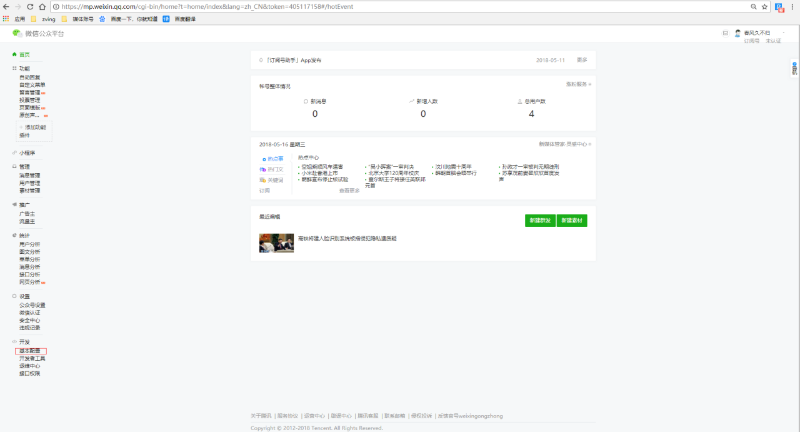Select the 热点事 tab
Image resolution: width=800 pixels, height=432 pixels.
(x=272, y=159)
